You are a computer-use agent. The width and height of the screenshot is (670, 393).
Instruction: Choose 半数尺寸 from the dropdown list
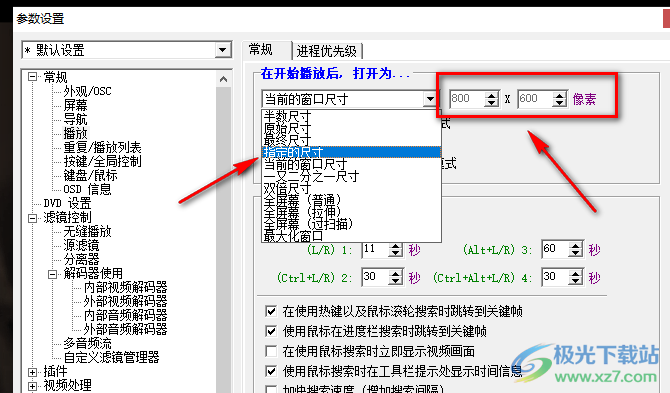pyautogui.click(x=351, y=116)
